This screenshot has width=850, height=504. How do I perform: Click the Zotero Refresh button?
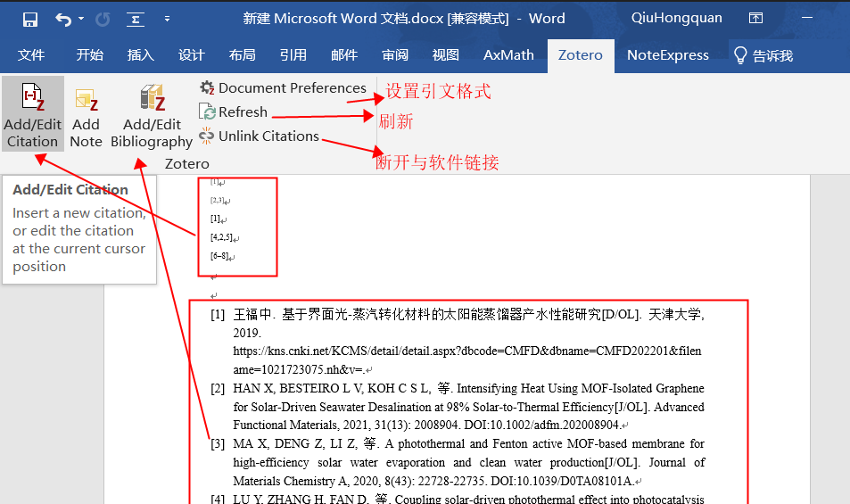pyautogui.click(x=234, y=112)
